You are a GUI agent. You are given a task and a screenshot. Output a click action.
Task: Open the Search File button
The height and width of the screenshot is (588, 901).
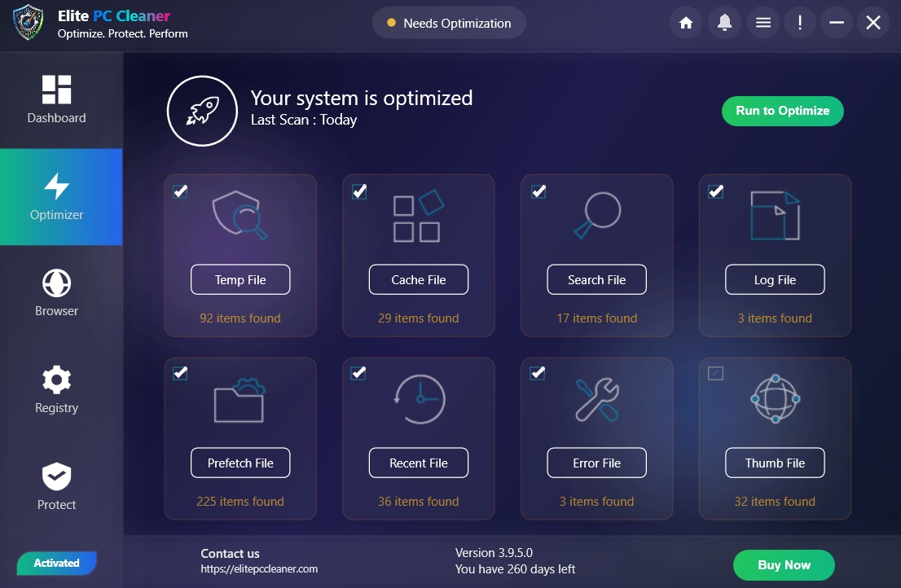[596, 279]
